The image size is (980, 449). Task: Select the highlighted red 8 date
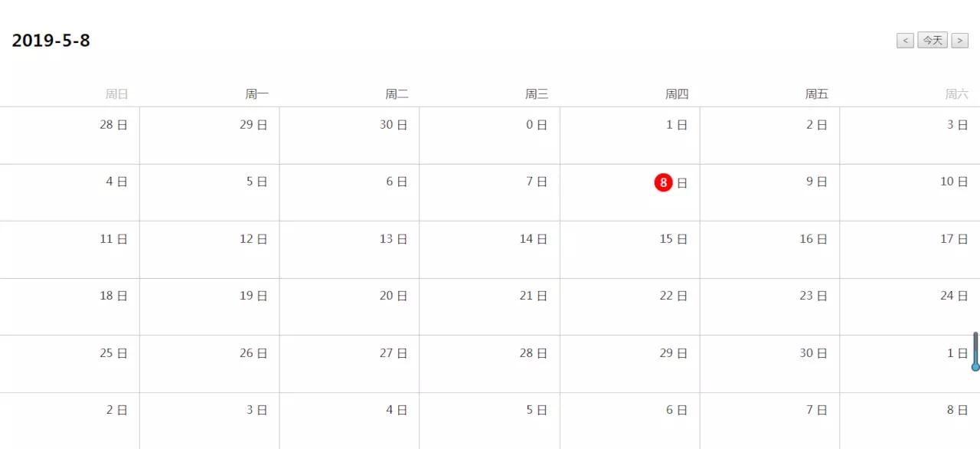pyautogui.click(x=663, y=182)
